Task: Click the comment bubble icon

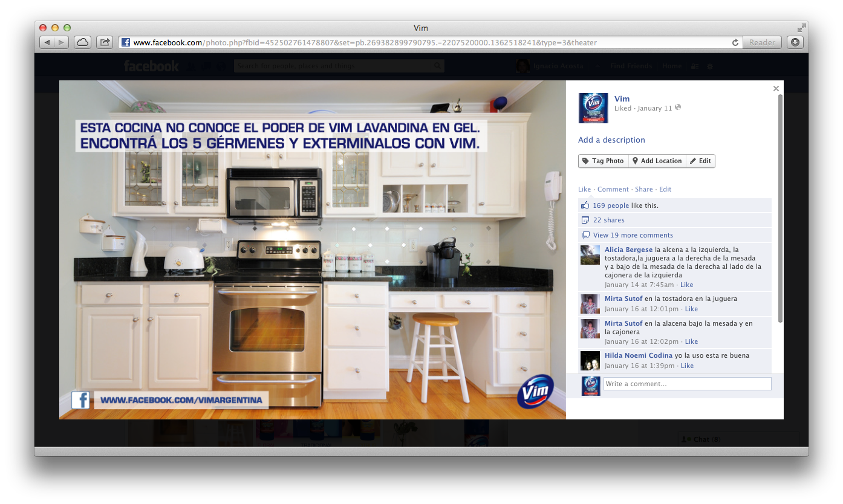Action: tap(585, 235)
